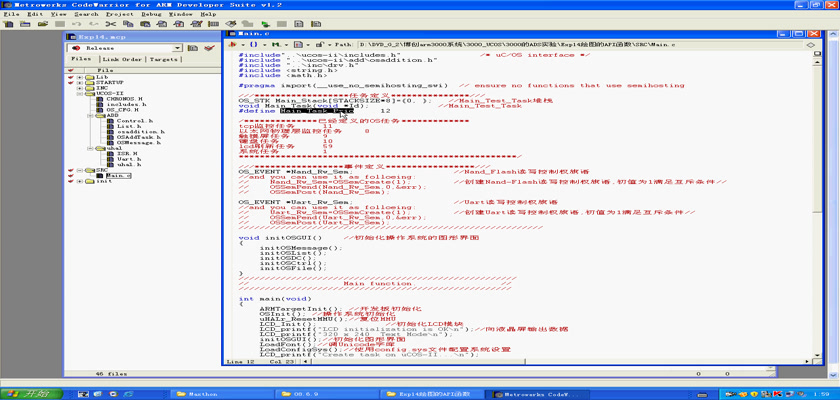Switch to the Files tab

(81, 59)
